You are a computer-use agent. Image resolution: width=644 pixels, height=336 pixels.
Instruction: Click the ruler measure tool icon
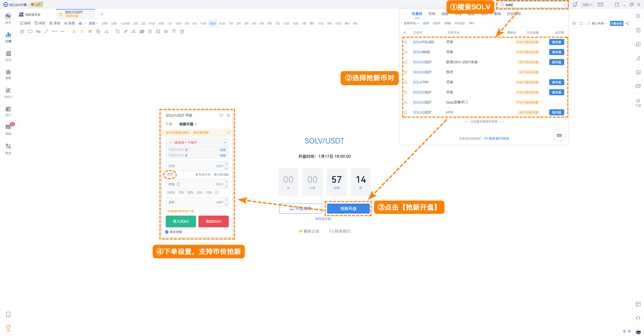(126, 31)
